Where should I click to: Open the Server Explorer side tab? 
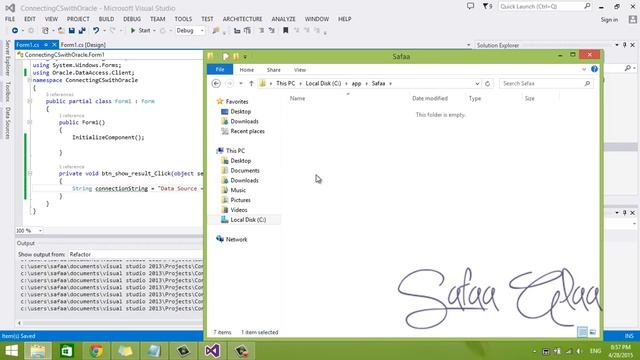pyautogui.click(x=7, y=58)
